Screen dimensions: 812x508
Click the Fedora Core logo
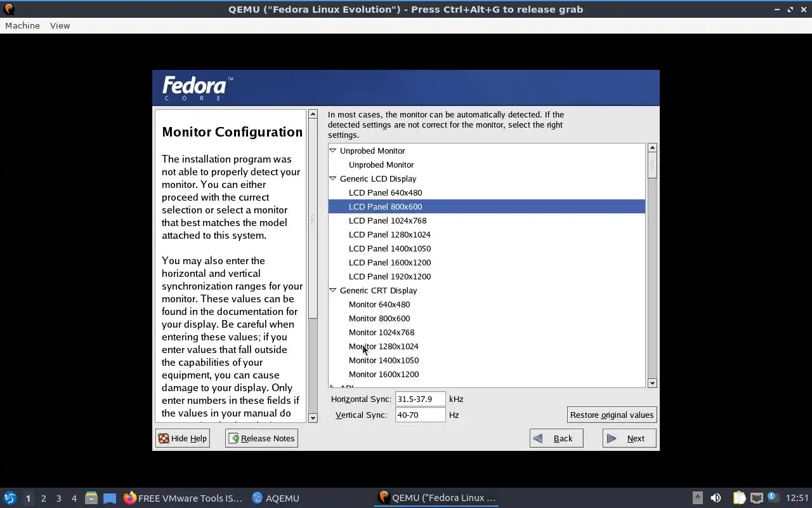(198, 88)
